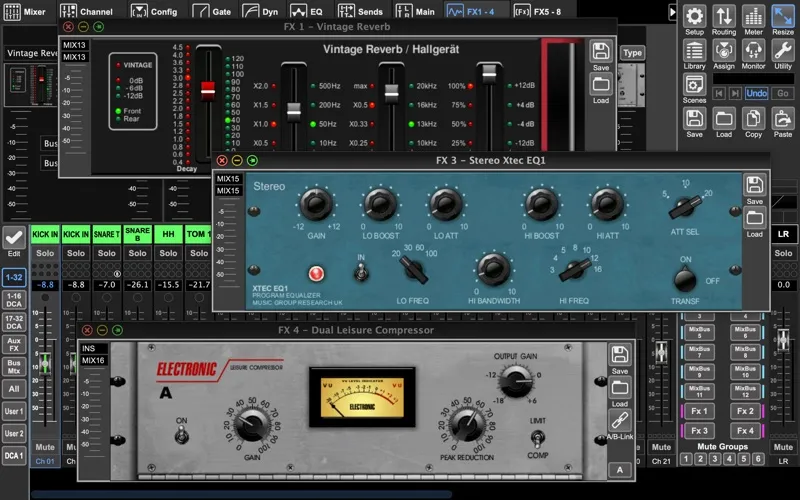This screenshot has width=800, height=500.
Task: Select the DCA 1 layer button
Action: [x=14, y=456]
